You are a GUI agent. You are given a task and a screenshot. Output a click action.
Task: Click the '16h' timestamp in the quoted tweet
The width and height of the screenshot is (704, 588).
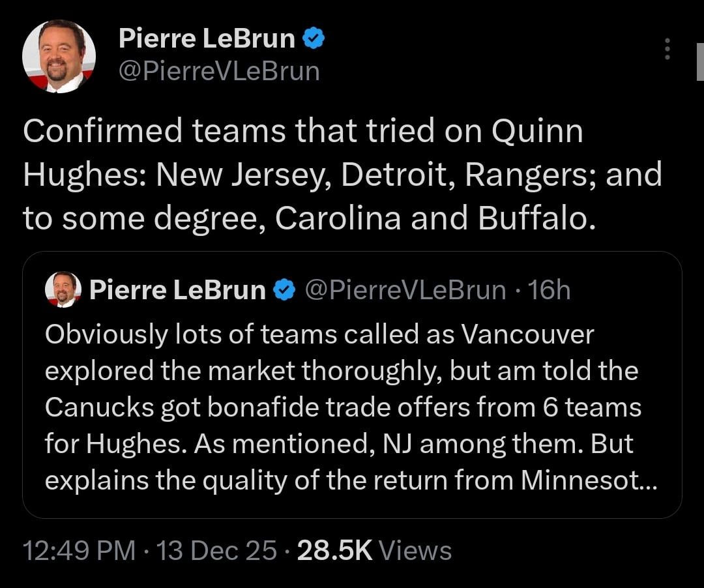pyautogui.click(x=552, y=289)
